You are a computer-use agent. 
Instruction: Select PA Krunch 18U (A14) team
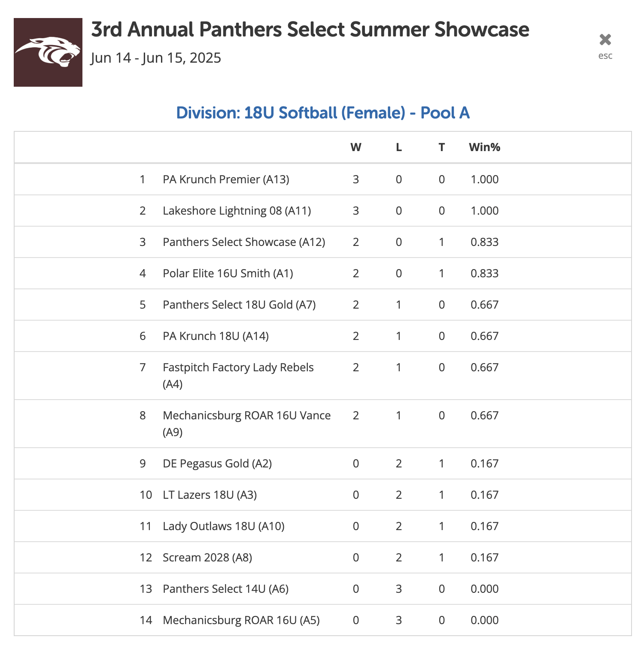[216, 336]
